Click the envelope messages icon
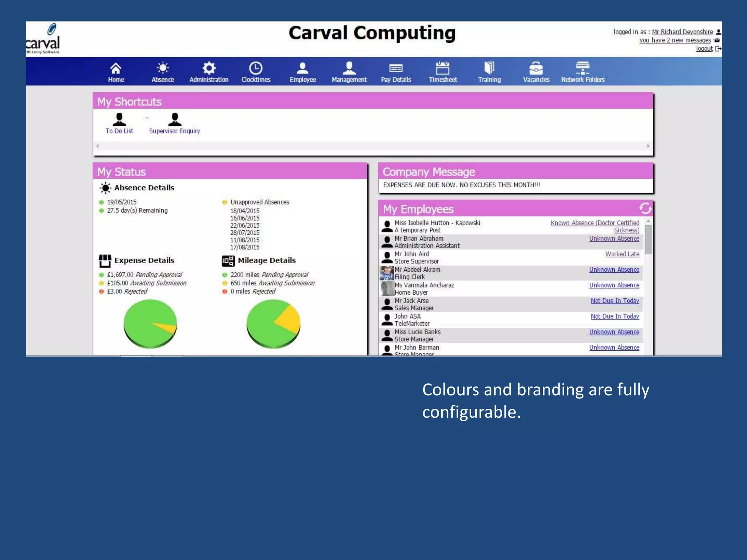747x560 pixels. (717, 40)
